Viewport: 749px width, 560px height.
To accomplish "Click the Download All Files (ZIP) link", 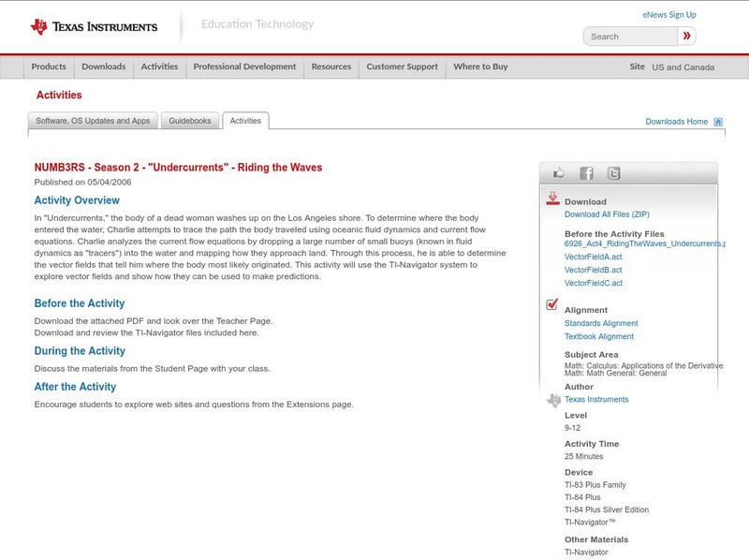I will [x=607, y=214].
